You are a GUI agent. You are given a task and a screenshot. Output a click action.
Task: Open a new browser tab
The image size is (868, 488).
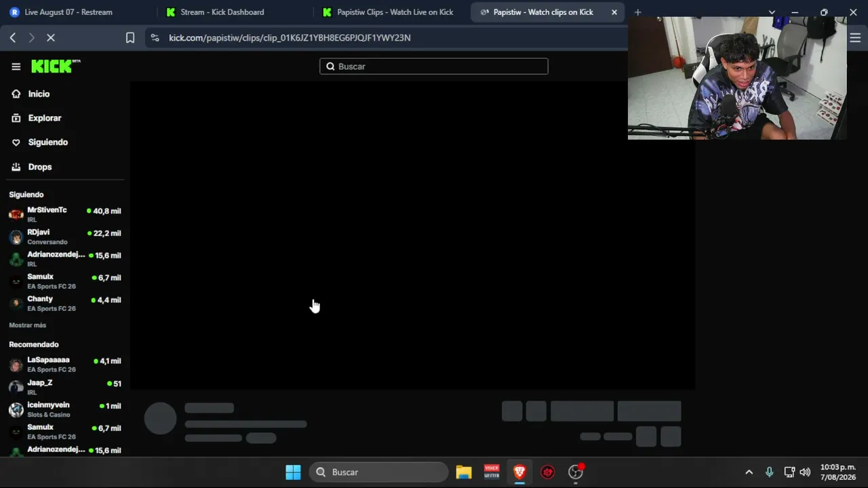[x=637, y=12]
